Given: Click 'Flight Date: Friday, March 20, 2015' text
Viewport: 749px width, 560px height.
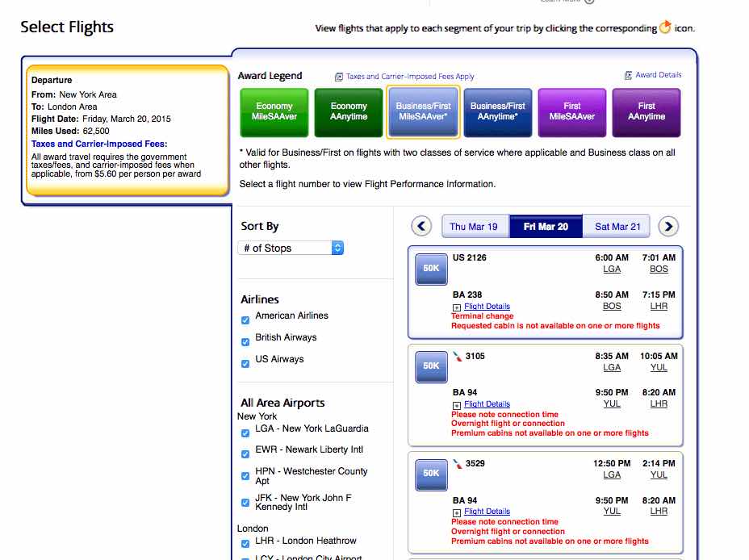Looking at the screenshot, I should click(101, 119).
